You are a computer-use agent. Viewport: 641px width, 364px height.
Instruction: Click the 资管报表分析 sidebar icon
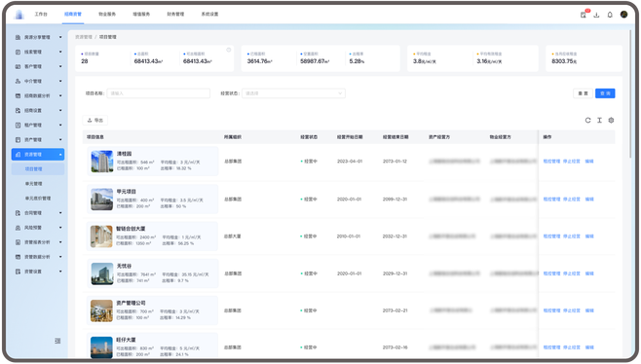coord(18,242)
